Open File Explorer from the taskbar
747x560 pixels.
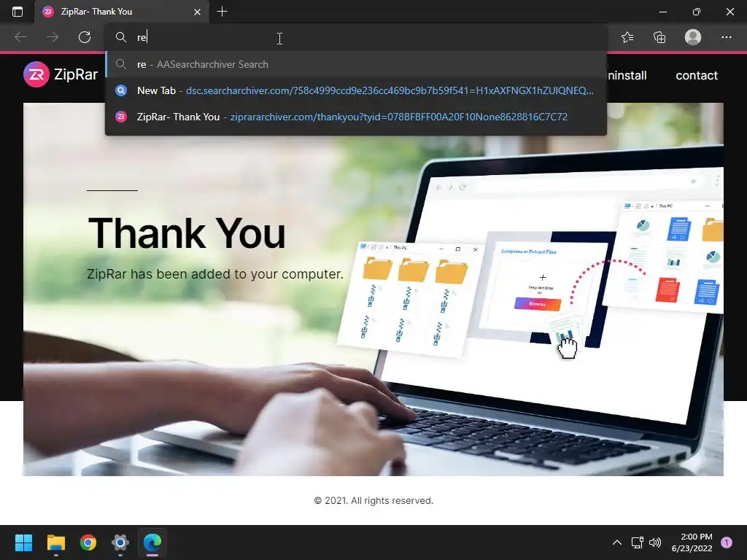[x=55, y=542]
